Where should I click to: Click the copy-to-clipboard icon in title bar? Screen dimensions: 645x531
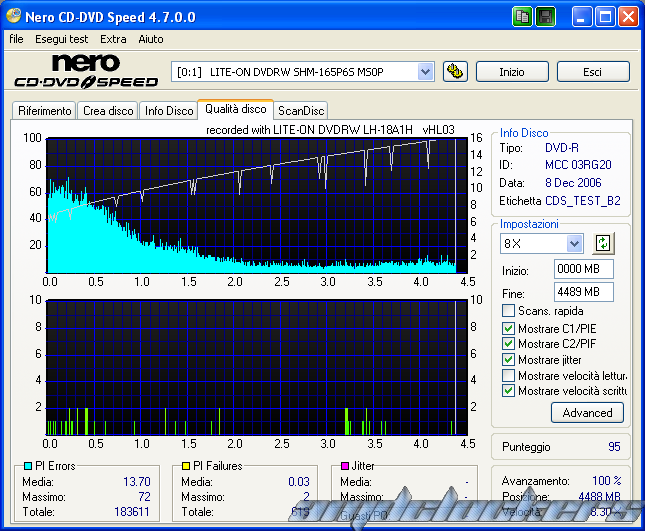523,17
